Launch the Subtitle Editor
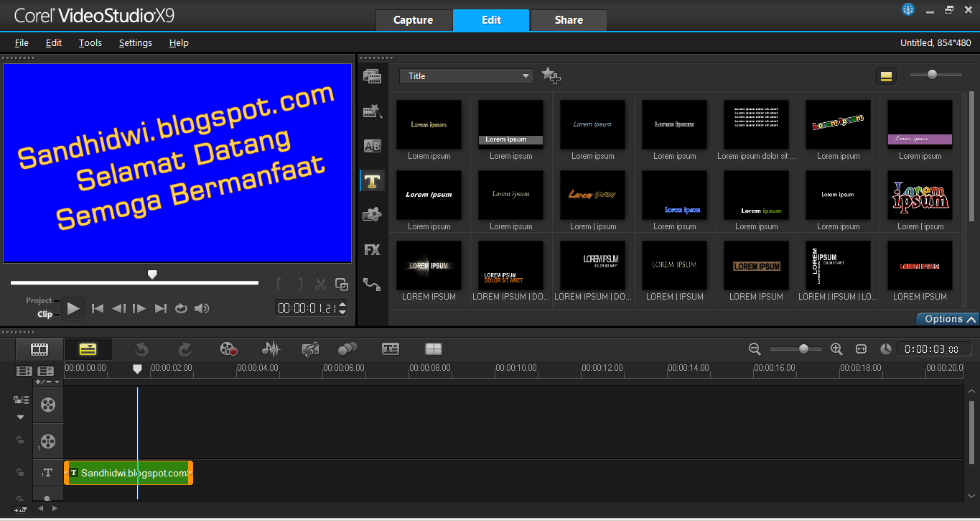This screenshot has height=521, width=980. coord(390,349)
